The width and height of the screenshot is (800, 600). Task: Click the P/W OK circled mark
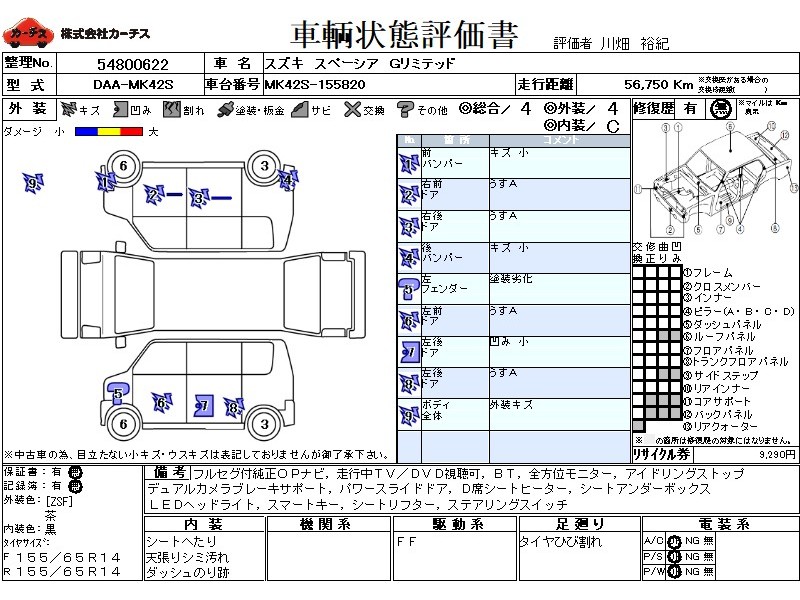674,572
